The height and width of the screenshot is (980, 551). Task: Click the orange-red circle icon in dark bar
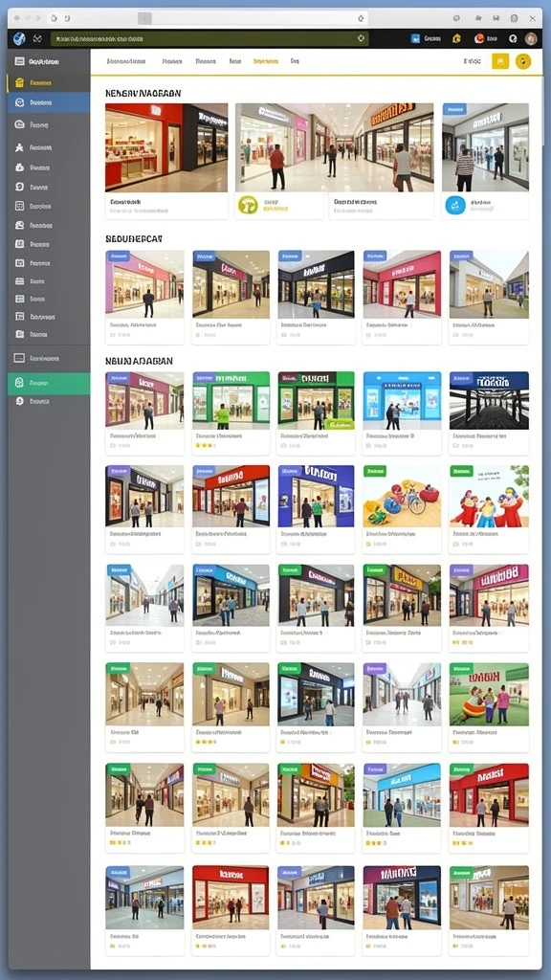click(479, 38)
